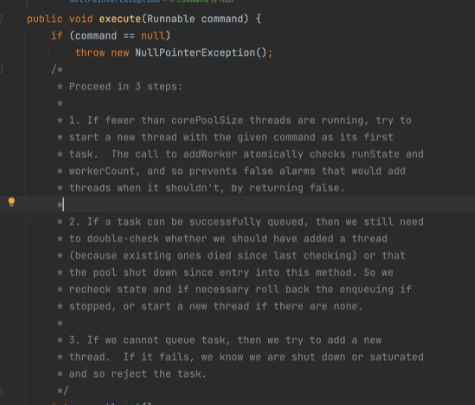The width and height of the screenshot is (475, 405).
Task: Select the Runnable parameter type
Action: tap(171, 19)
